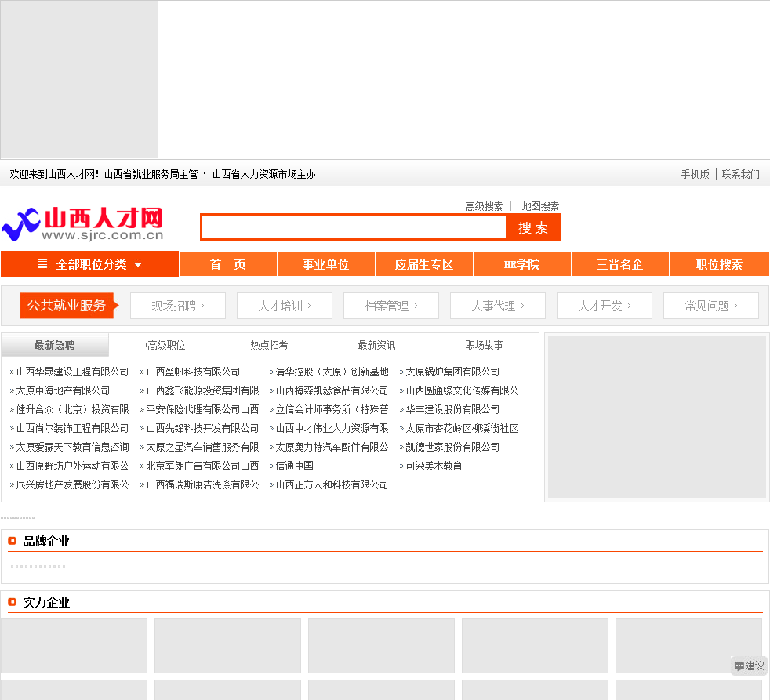770x700 pixels.
Task: Click the 山西人才网 site logo
Action: tap(82, 224)
